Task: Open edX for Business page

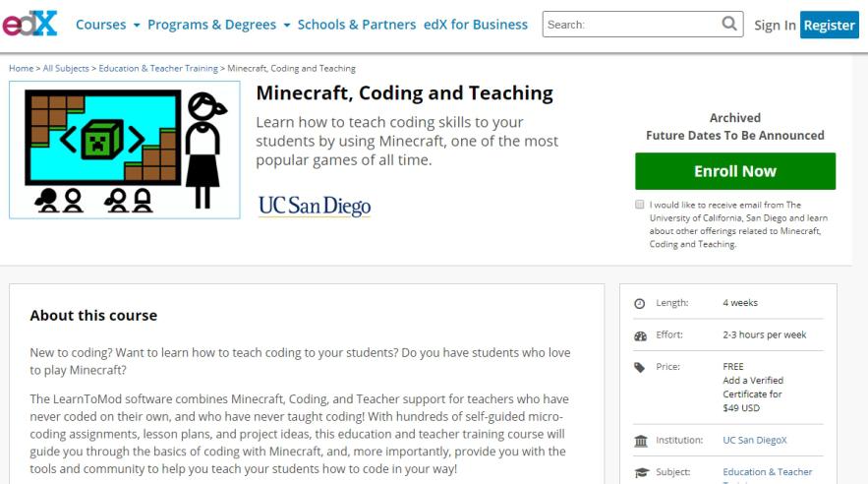Action: 475,25
